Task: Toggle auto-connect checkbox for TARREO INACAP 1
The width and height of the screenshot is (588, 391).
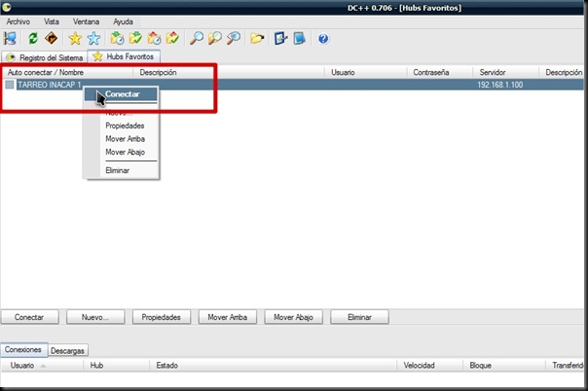Action: tap(10, 85)
